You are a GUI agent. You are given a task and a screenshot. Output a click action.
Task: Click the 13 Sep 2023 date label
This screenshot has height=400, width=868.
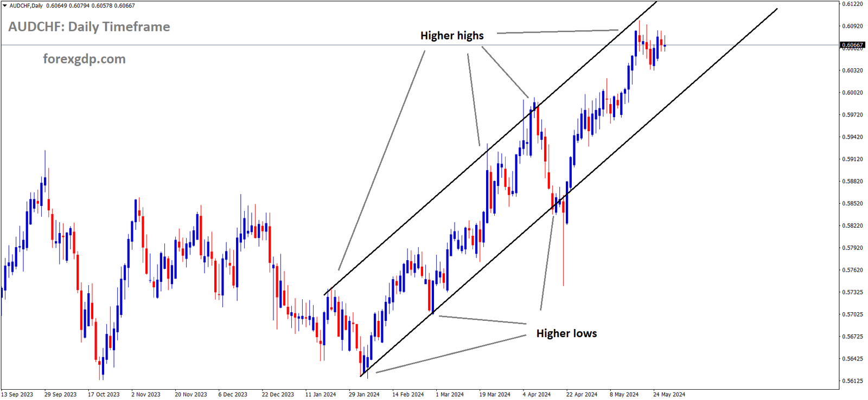click(17, 395)
